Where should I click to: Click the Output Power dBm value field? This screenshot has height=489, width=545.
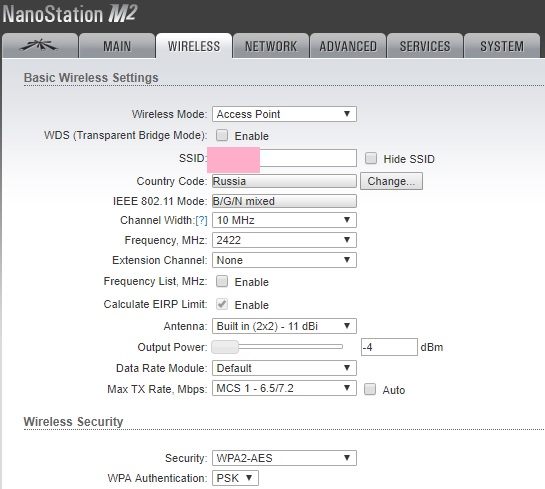[389, 347]
